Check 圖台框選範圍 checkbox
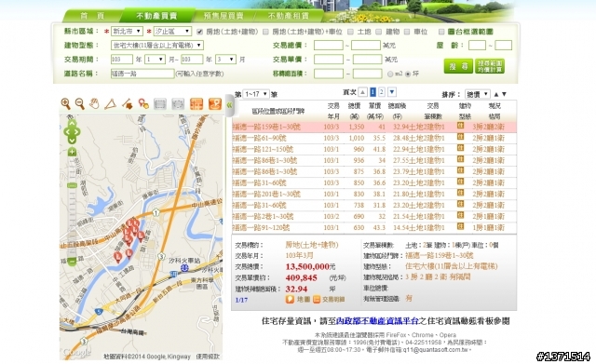This screenshot has height=364, width=596. (x=441, y=32)
